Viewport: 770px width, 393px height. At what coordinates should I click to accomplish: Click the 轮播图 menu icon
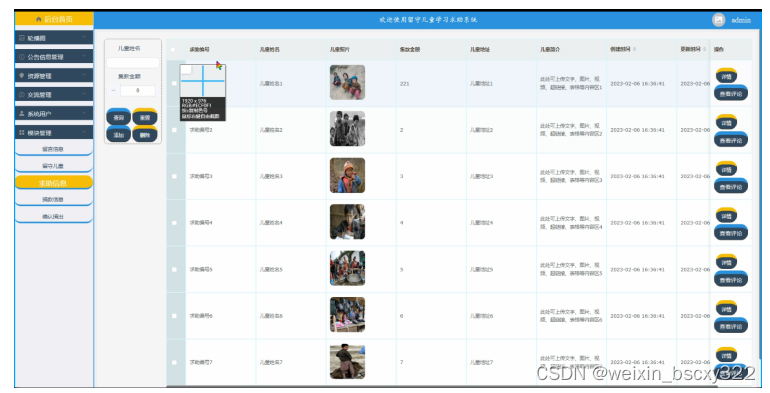[22, 38]
